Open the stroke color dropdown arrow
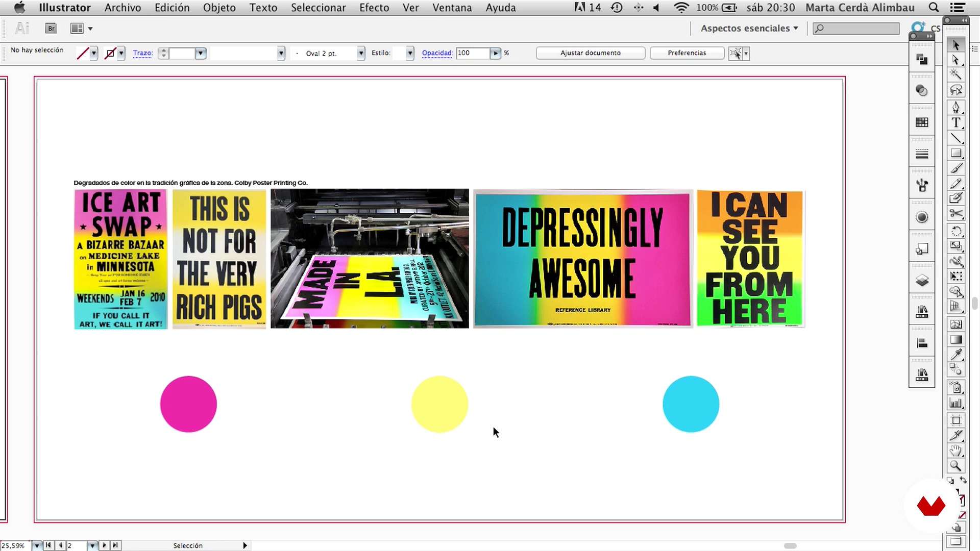 pyautogui.click(x=121, y=53)
